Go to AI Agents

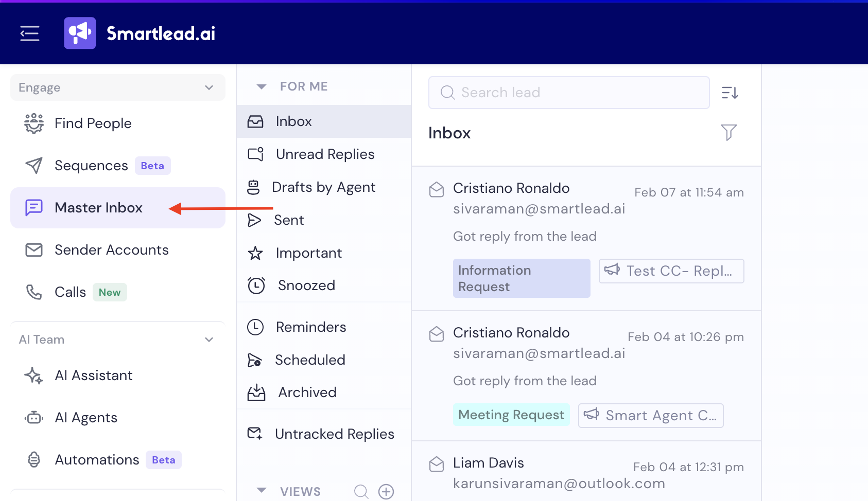point(118,418)
